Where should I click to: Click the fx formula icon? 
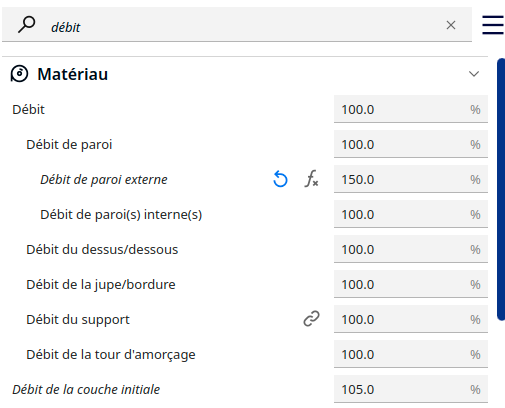311,179
